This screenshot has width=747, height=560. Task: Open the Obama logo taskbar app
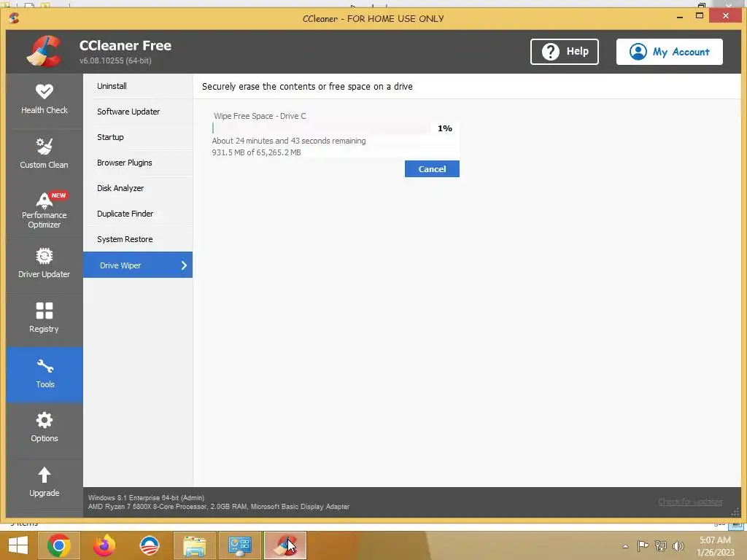tap(150, 545)
